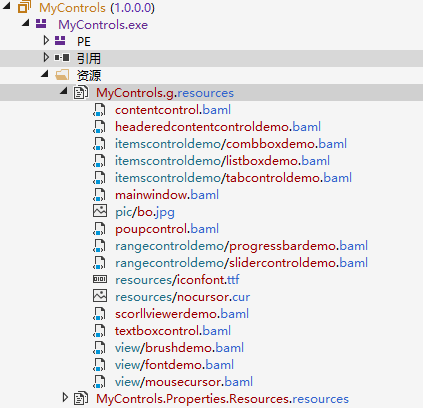
Task: Click the MyControls assembly icon
Action: (24, 7)
